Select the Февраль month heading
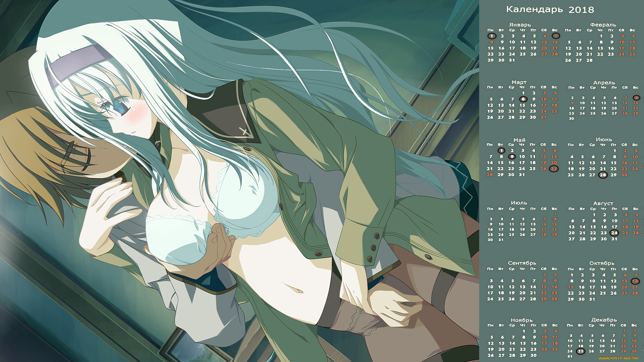 pos(603,25)
